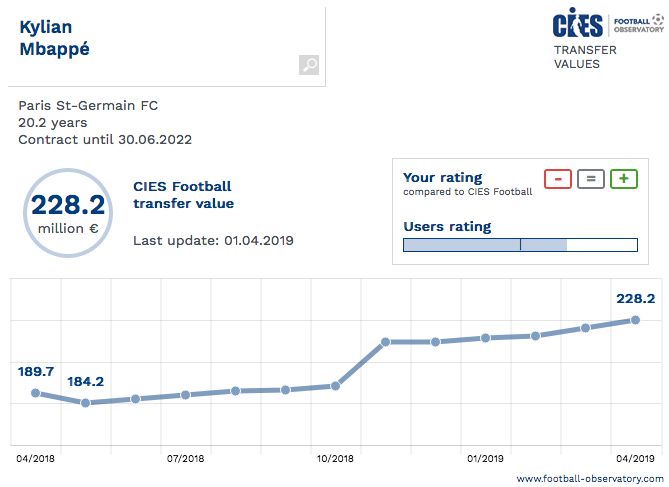This screenshot has width=669, height=487.
Task: Click the 10/2018 chart data point
Action: pos(335,386)
